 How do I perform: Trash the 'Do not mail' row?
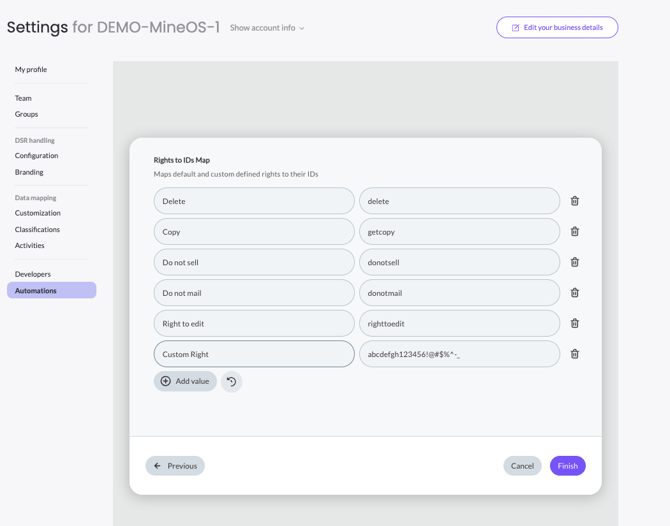[x=574, y=293]
